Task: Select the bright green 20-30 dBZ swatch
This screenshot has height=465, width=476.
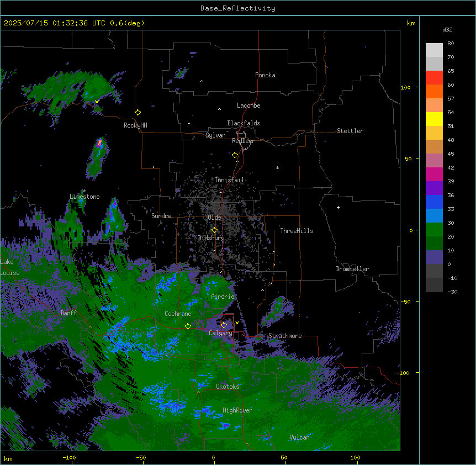Action: [434, 230]
